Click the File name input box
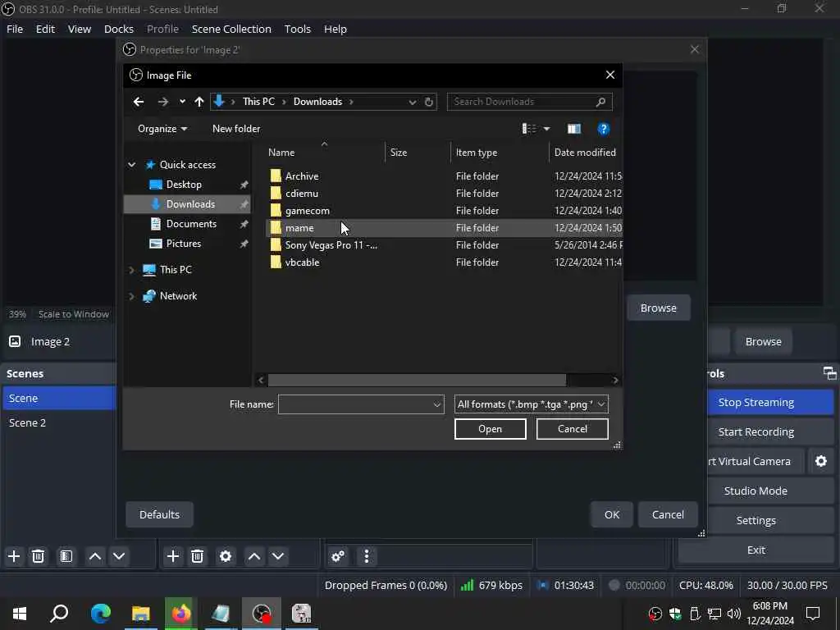840x630 pixels. pos(361,404)
